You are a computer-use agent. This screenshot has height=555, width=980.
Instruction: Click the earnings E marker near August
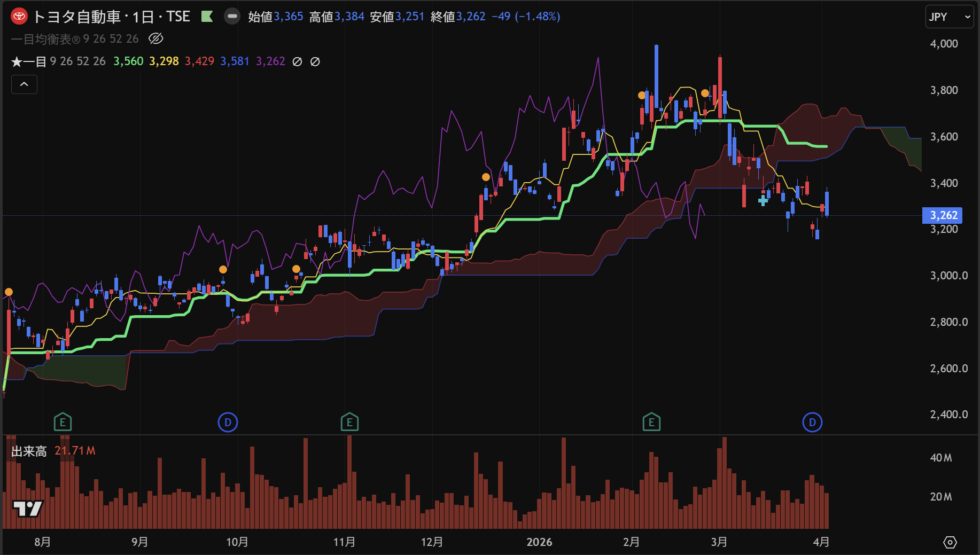coord(63,423)
